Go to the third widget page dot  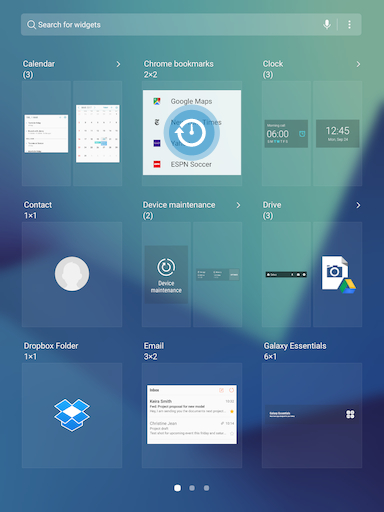[207, 488]
